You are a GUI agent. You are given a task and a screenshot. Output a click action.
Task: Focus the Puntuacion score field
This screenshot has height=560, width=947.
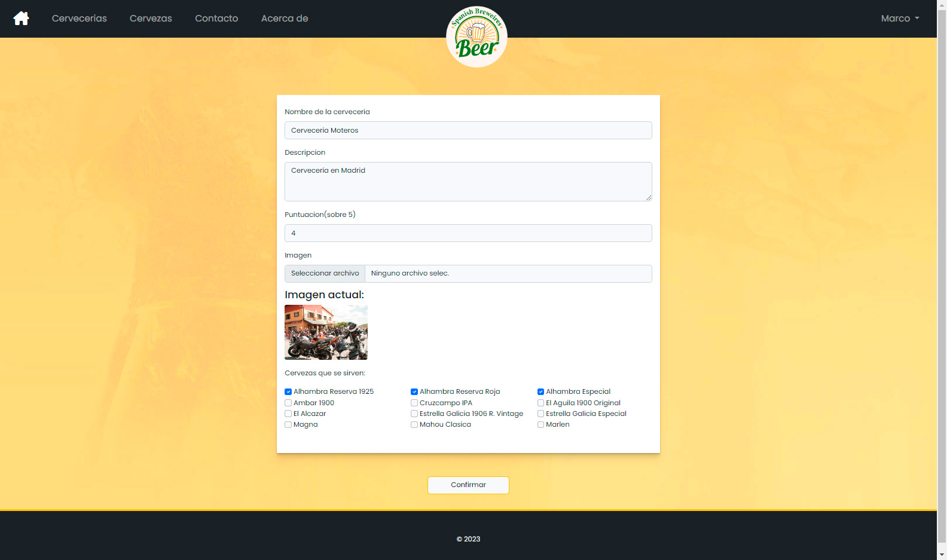point(468,233)
